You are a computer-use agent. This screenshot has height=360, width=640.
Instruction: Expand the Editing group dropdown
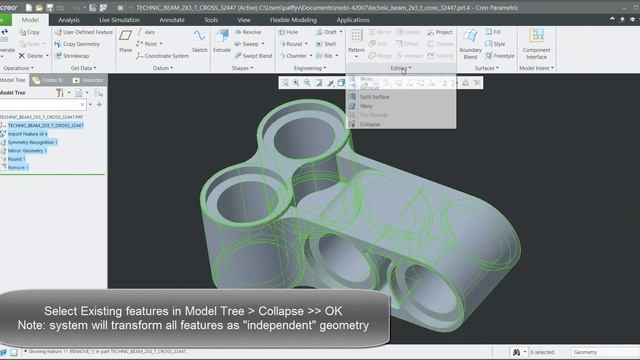[401, 68]
